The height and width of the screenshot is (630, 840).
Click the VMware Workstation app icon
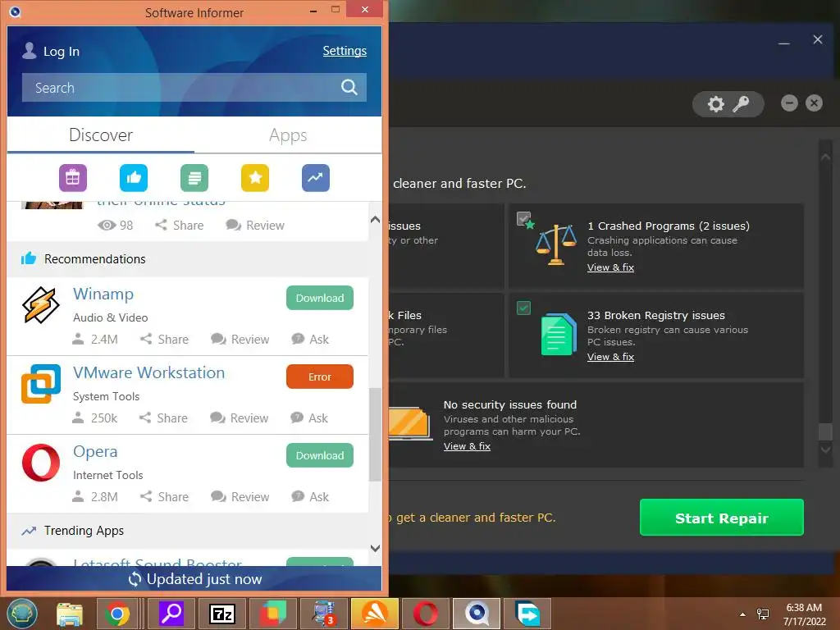coord(41,384)
